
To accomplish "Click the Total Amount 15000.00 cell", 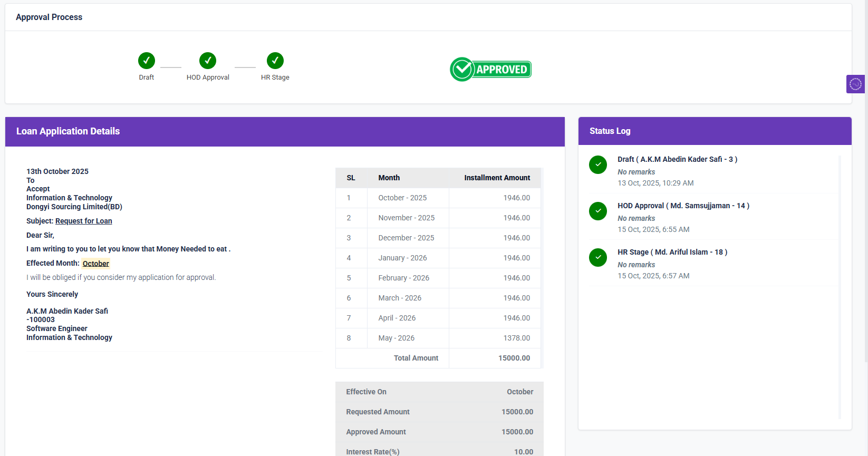I will click(x=514, y=358).
